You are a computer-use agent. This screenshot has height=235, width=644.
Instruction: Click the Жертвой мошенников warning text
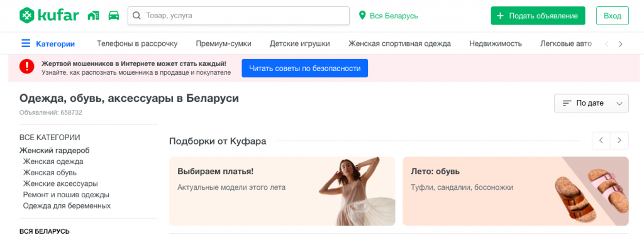pyautogui.click(x=134, y=64)
